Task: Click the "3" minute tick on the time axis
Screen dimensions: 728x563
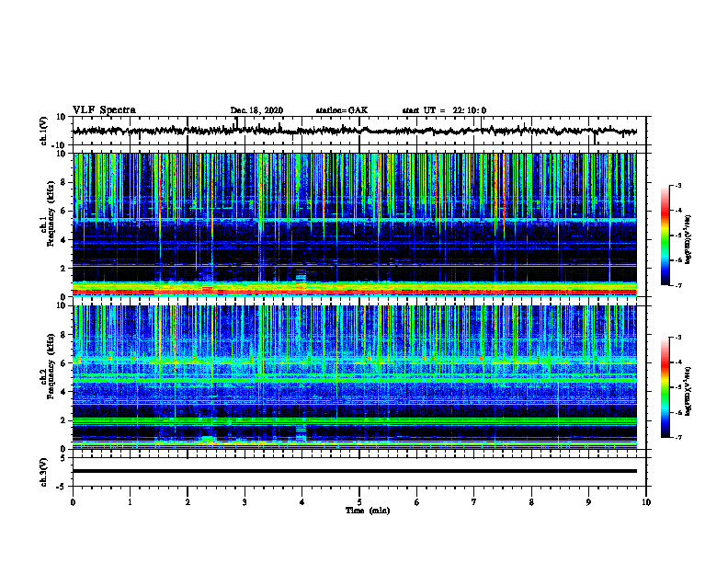Action: click(245, 502)
